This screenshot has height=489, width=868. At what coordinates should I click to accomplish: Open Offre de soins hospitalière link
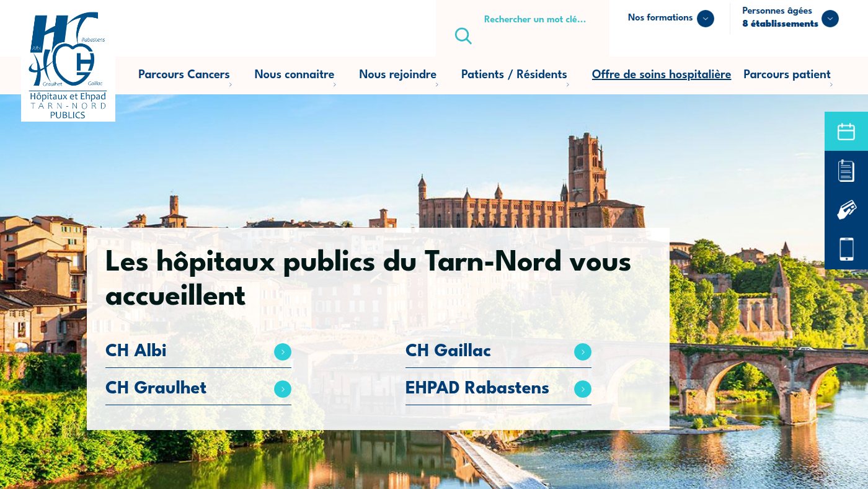[x=662, y=74]
